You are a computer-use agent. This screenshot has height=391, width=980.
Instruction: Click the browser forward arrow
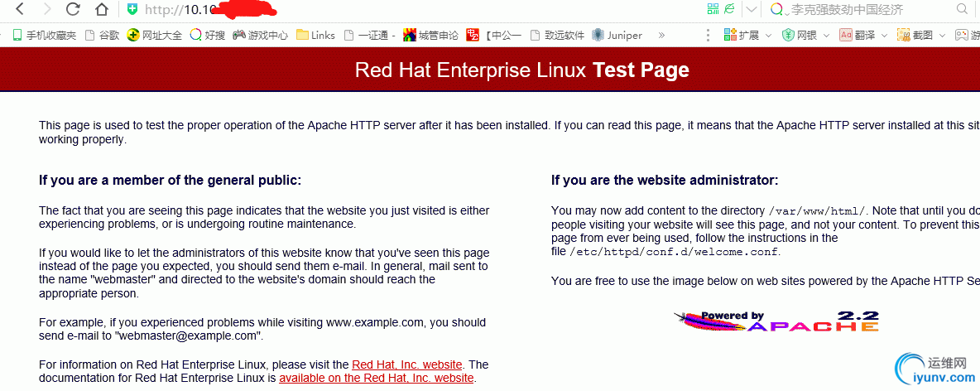[x=47, y=9]
